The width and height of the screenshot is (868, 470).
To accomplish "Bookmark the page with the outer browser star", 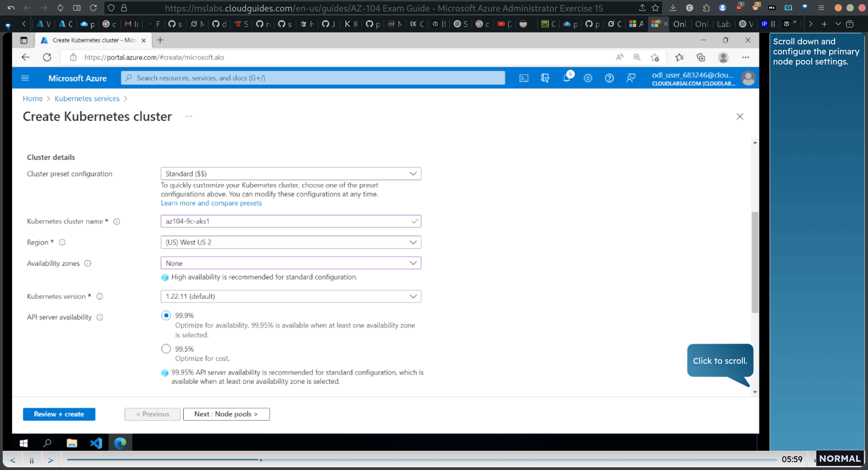I will coord(655,8).
